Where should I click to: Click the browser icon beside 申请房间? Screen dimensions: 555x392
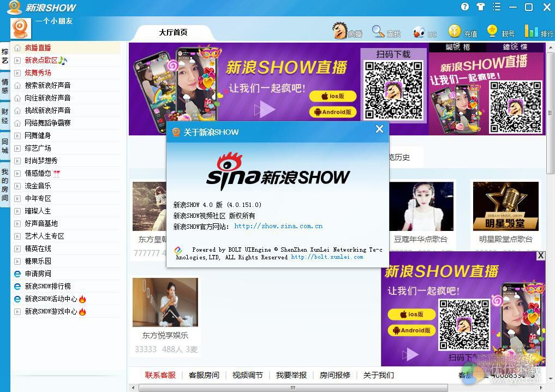click(17, 274)
